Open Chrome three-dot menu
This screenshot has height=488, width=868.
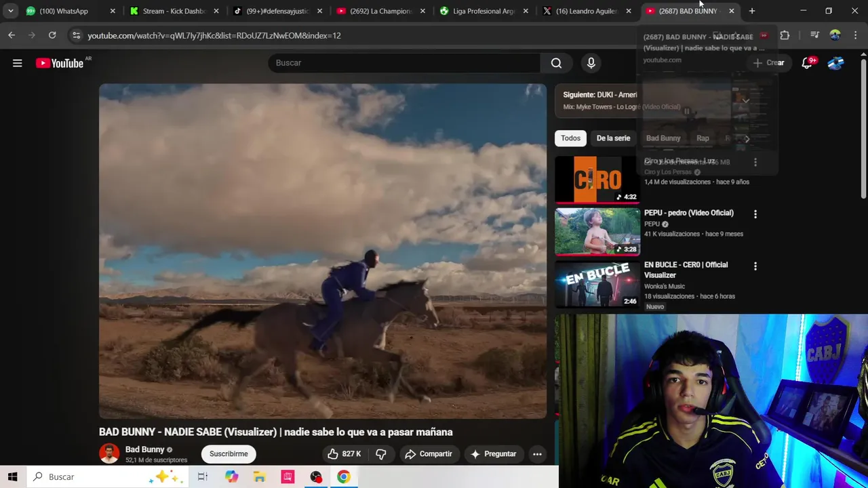click(855, 35)
